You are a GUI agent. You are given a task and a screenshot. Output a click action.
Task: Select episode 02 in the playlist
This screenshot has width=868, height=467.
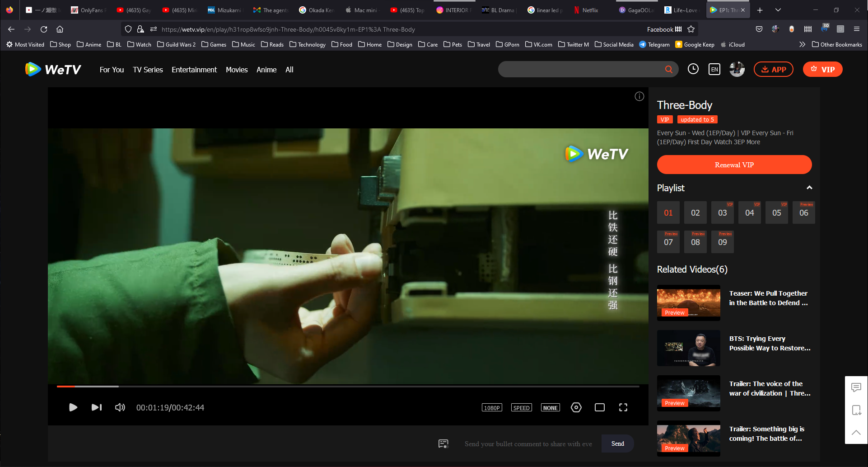[695, 212]
